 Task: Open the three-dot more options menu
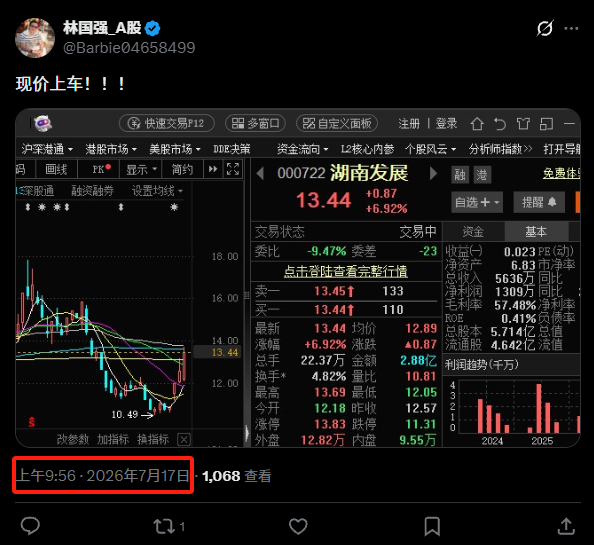click(x=571, y=28)
